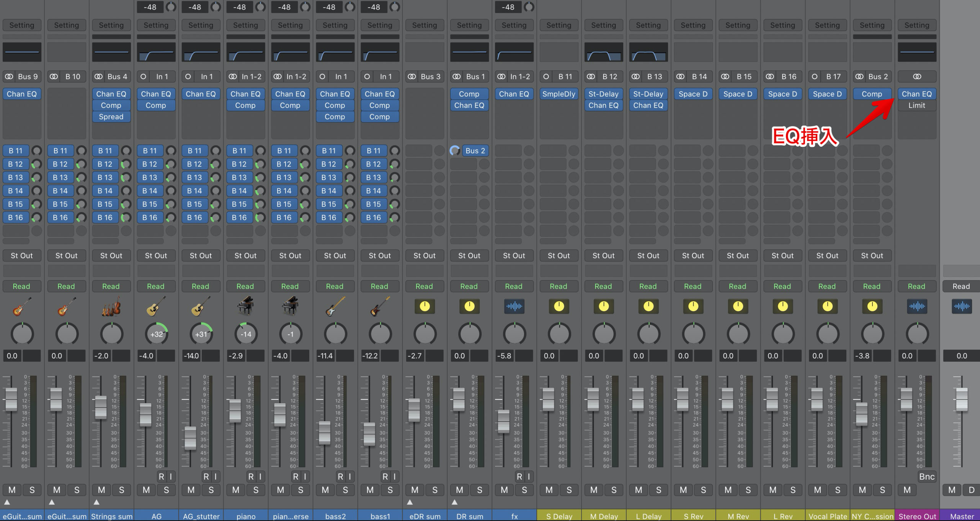This screenshot has width=980, height=521.
Task: Solo the bass1 channel
Action: click(390, 490)
